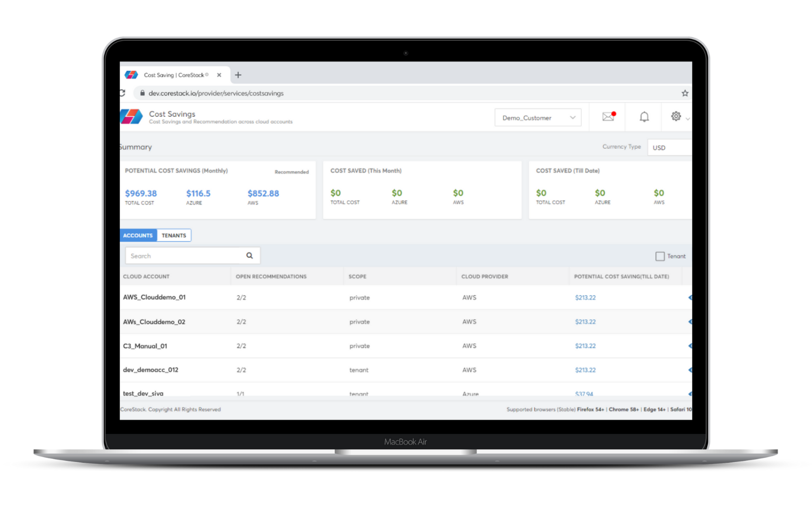Open a new browser tab
The height and width of the screenshot is (508, 812).
coord(238,75)
